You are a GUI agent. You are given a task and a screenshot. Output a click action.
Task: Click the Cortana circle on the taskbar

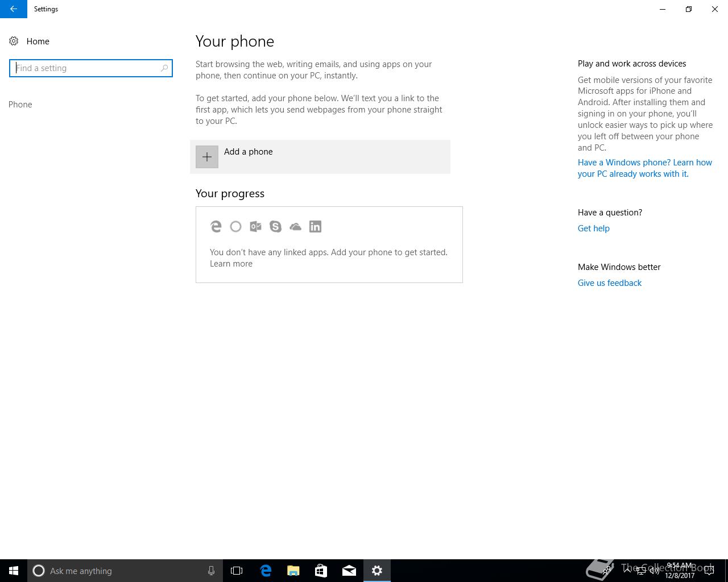pyautogui.click(x=39, y=571)
